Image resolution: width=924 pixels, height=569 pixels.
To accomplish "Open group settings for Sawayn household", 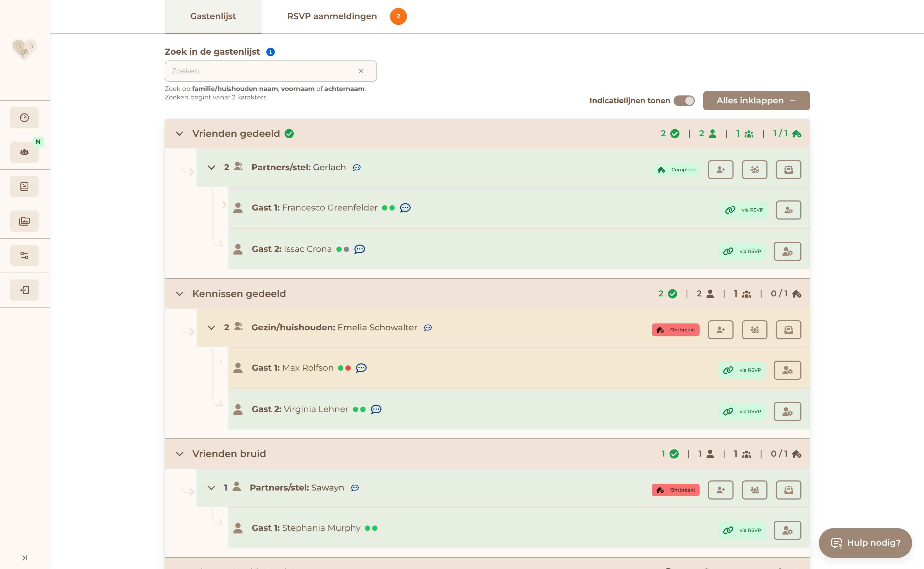I will 754,490.
